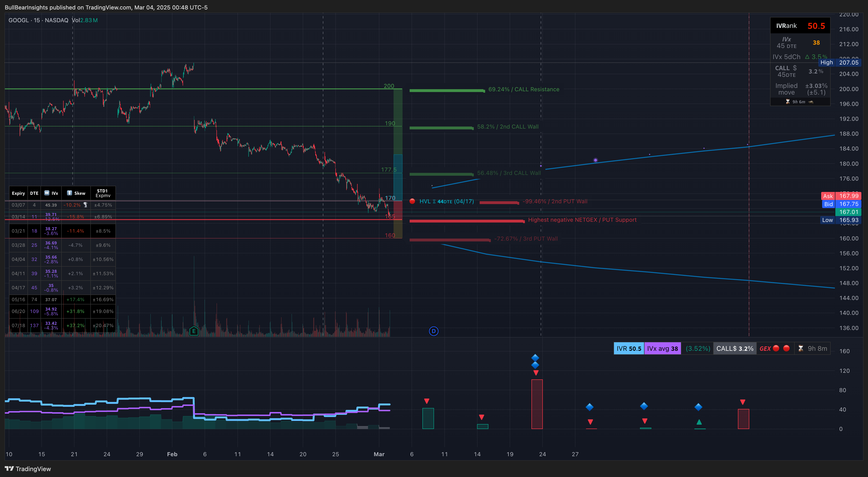Click the IVRank 50.5 value
Image resolution: width=868 pixels, height=477 pixels.
(x=816, y=26)
